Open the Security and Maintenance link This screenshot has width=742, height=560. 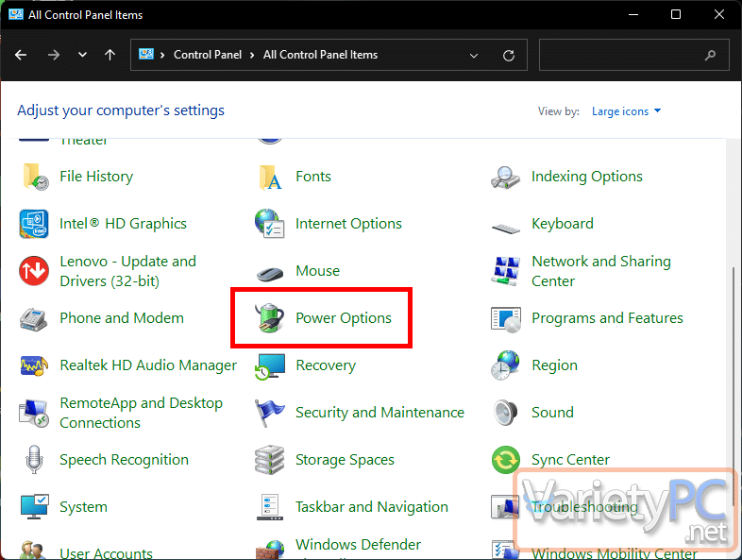point(380,413)
